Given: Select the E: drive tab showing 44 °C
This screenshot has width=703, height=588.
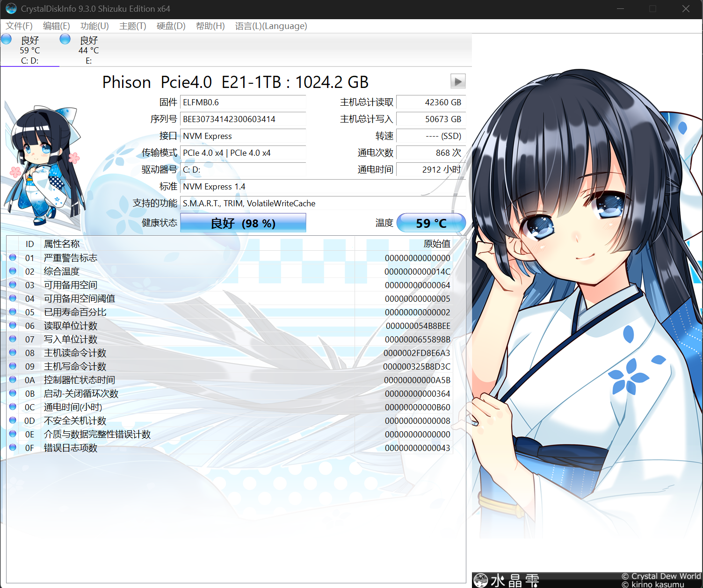Looking at the screenshot, I should 88,51.
